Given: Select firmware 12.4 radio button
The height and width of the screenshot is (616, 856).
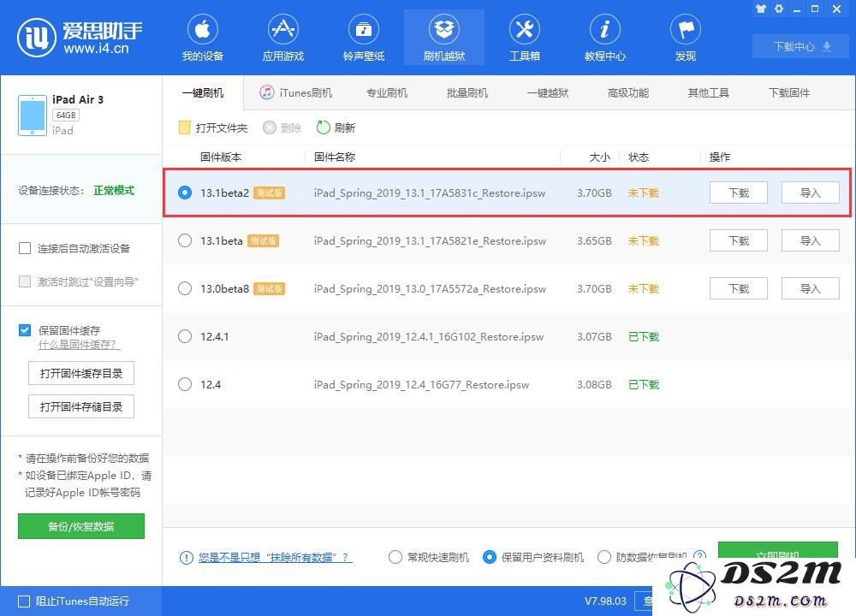Looking at the screenshot, I should coord(185,384).
